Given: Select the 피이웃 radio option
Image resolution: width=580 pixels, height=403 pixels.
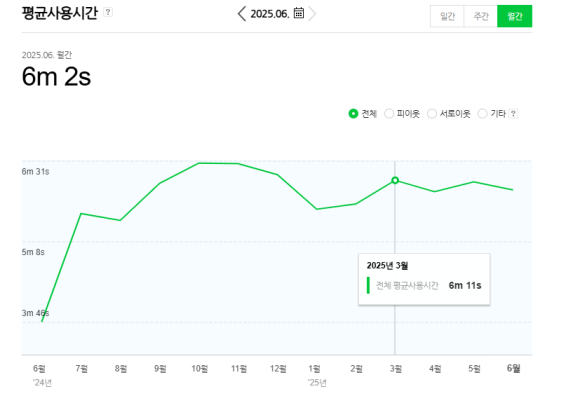Looking at the screenshot, I should coord(389,114).
